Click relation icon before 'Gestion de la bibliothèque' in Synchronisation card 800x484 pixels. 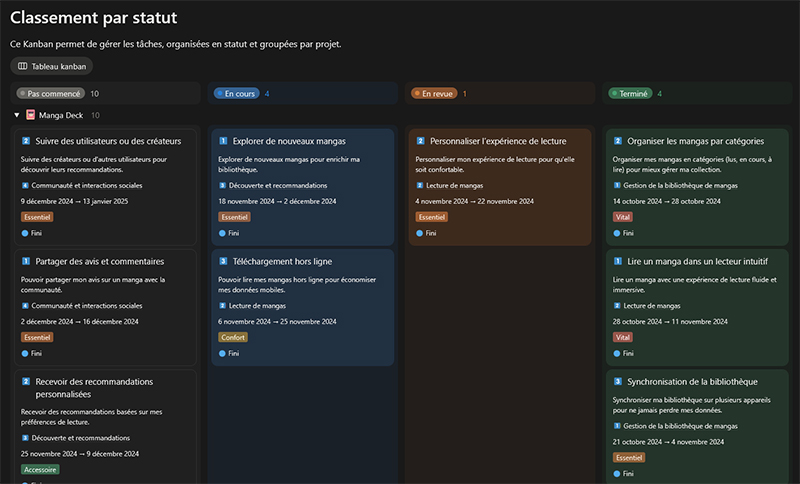point(617,426)
